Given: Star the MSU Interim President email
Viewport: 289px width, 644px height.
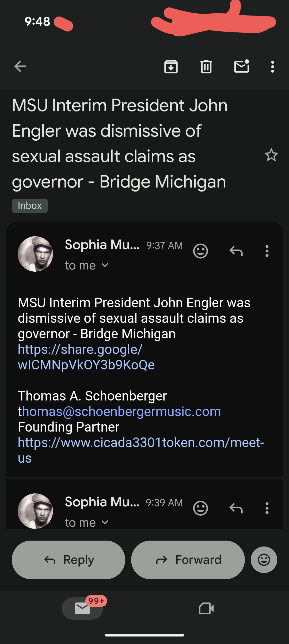Looking at the screenshot, I should tap(271, 155).
